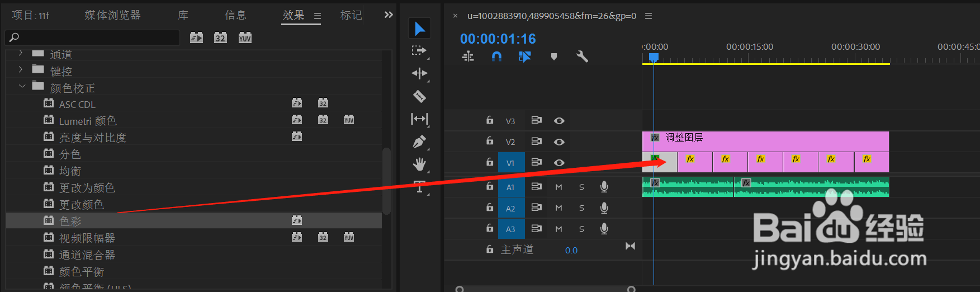Screen dimensions: 980x292
Task: Enable voice-over record on A3
Action: pyautogui.click(x=604, y=228)
